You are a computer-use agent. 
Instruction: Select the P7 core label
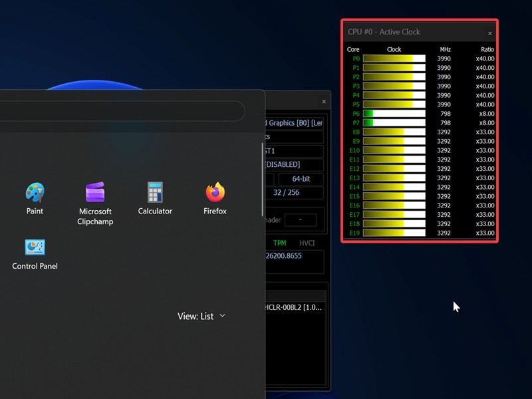[x=356, y=123]
